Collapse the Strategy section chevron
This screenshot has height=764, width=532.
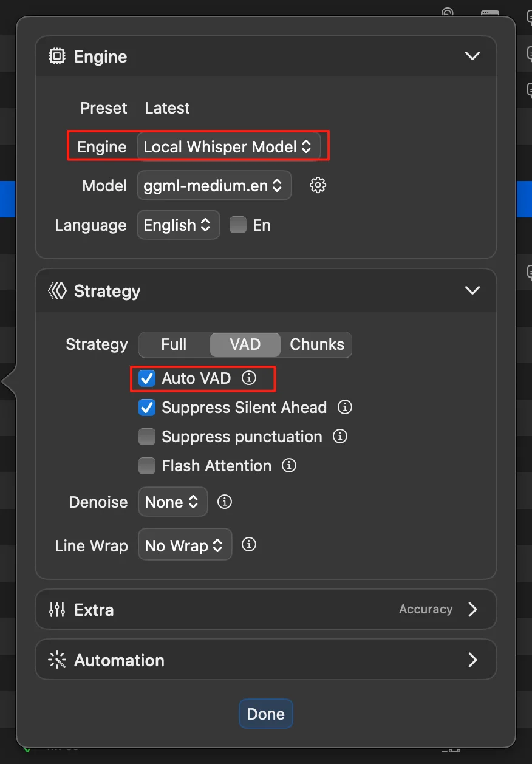tap(472, 290)
